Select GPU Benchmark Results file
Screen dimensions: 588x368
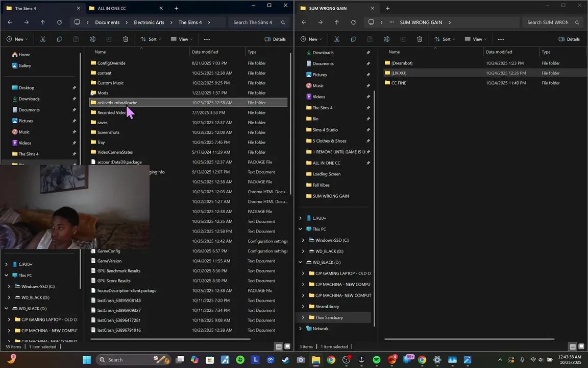189,271
